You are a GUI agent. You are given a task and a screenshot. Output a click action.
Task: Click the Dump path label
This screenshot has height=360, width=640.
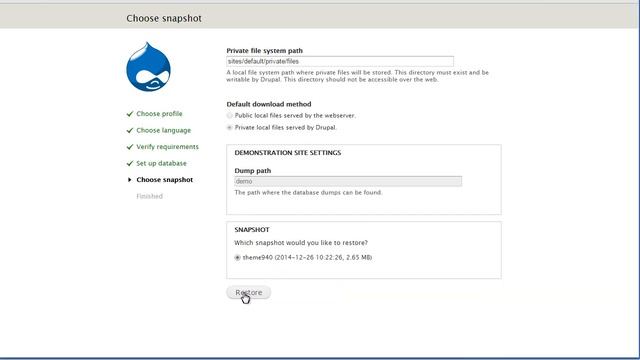[x=253, y=171]
